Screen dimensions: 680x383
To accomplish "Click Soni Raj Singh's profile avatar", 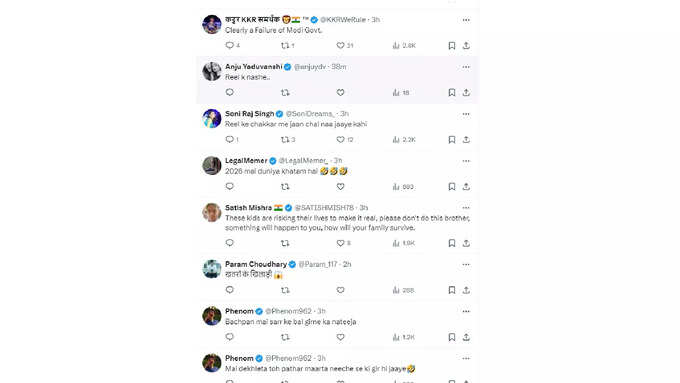I will 212,118.
